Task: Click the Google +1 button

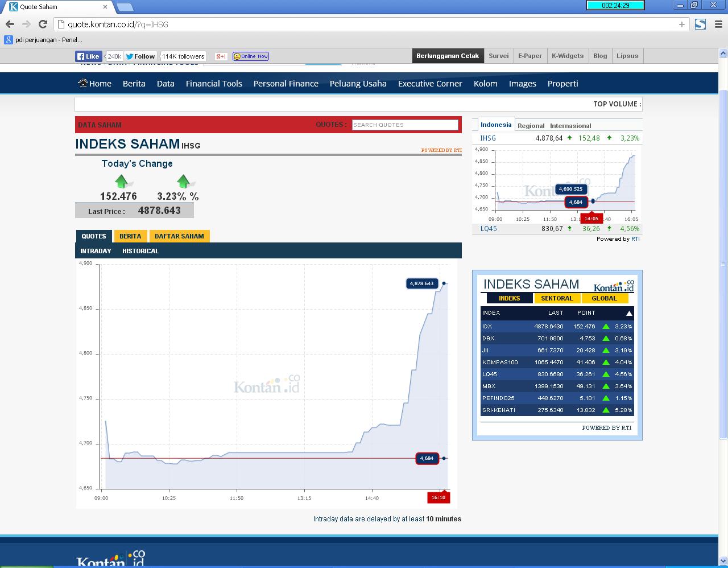Action: click(x=221, y=56)
